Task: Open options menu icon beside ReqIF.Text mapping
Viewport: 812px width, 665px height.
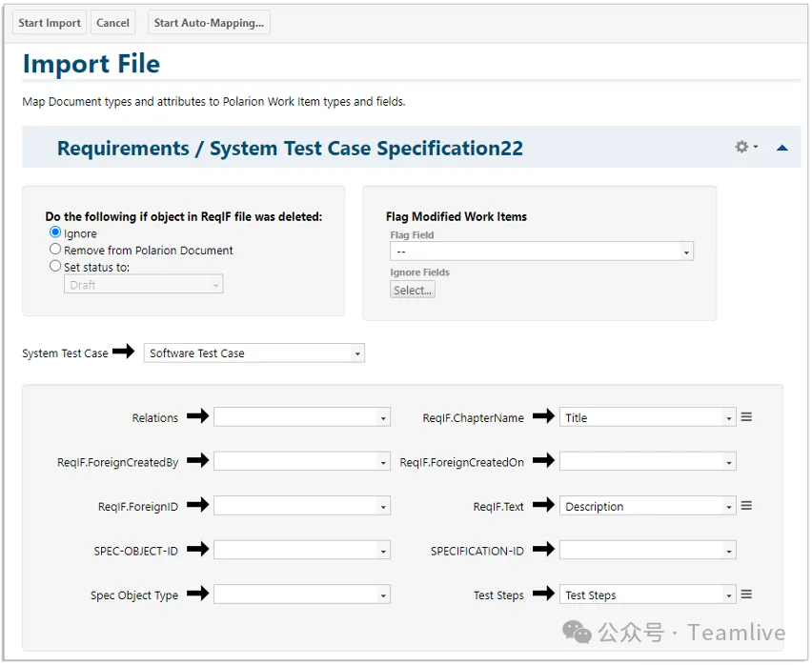Action: [746, 506]
